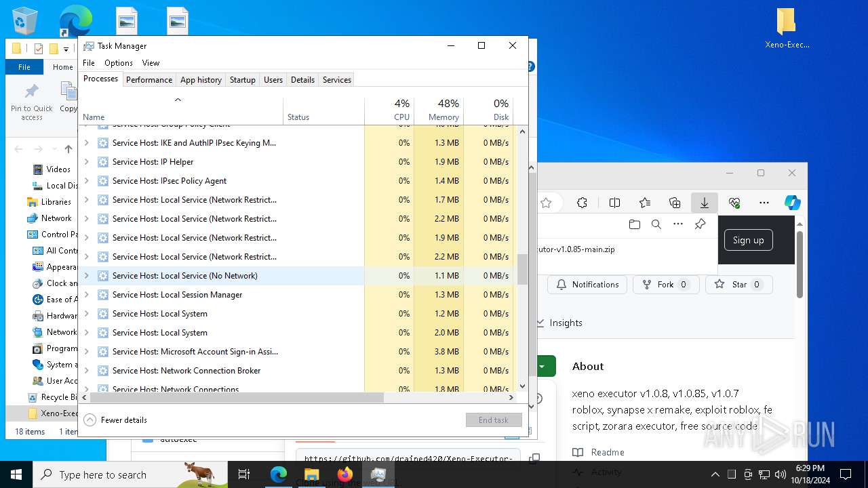This screenshot has height=488, width=868.
Task: Open the Readme link on GitHub
Action: pos(599,452)
